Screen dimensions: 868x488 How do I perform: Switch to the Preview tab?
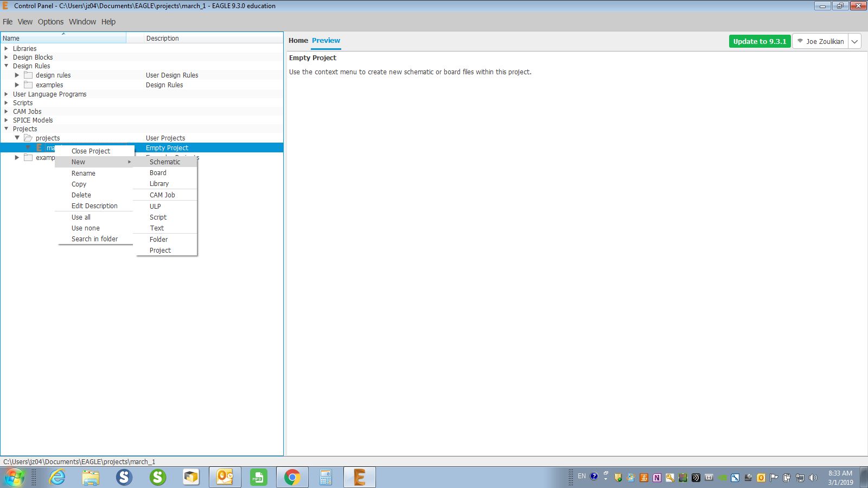(x=326, y=41)
